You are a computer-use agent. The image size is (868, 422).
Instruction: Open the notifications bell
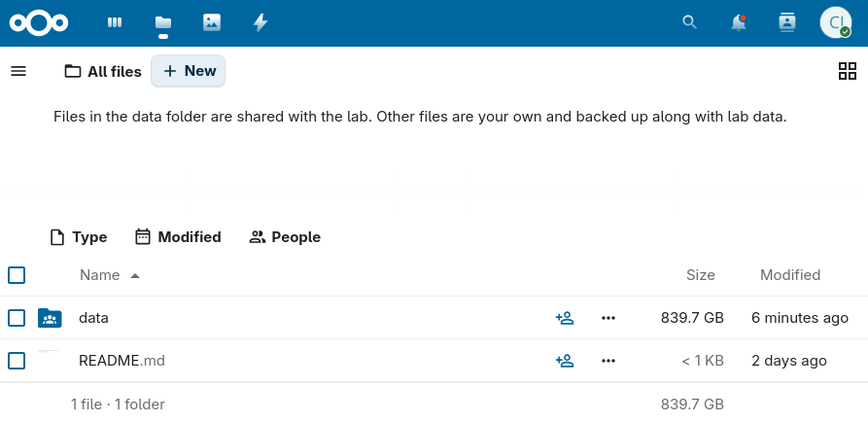[x=739, y=22]
